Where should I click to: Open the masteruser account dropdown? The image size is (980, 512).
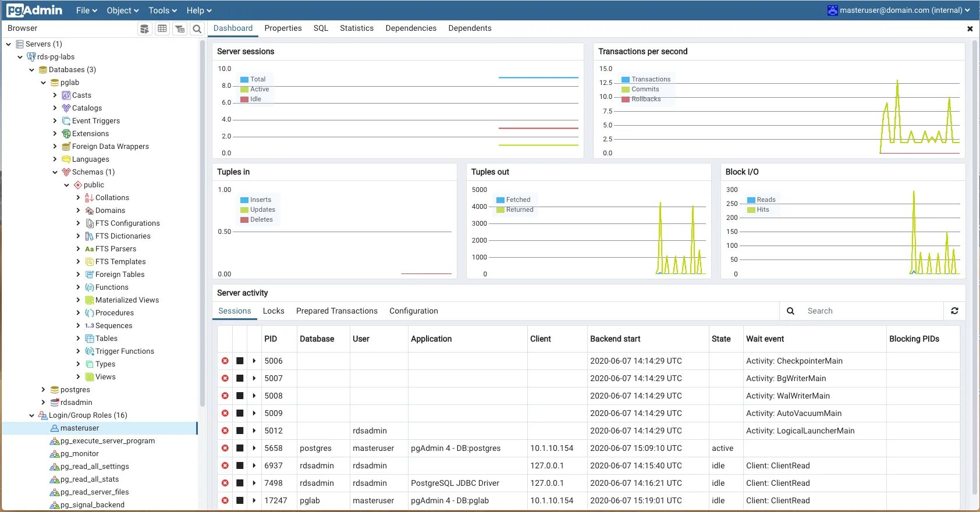[899, 10]
